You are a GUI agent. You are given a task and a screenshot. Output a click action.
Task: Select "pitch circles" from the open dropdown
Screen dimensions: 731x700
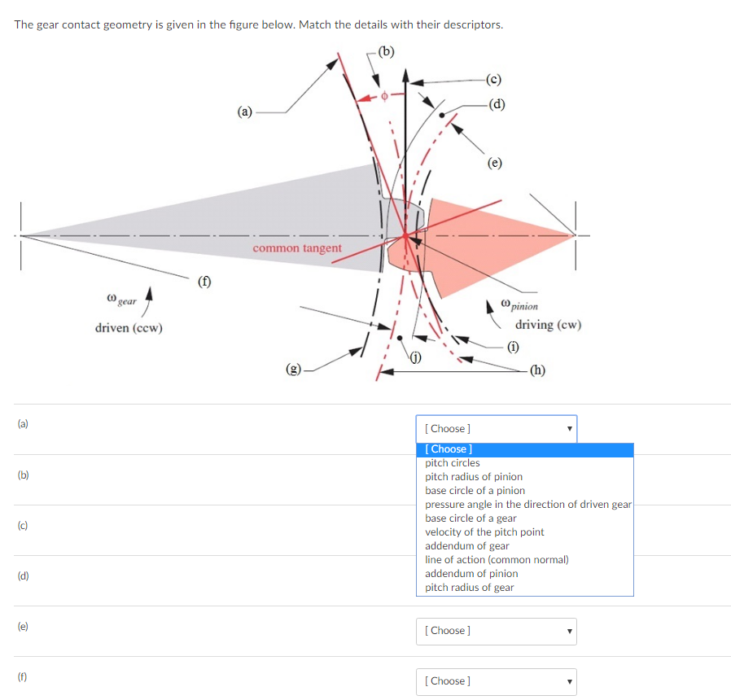coord(452,462)
